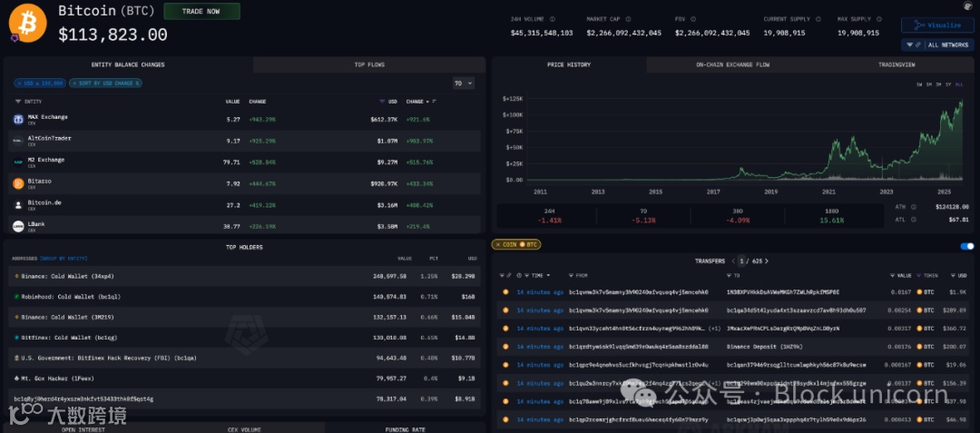Viewport: 980px width, 433px height.
Task: Toggle the blue switch above transfers table
Action: click(x=967, y=246)
